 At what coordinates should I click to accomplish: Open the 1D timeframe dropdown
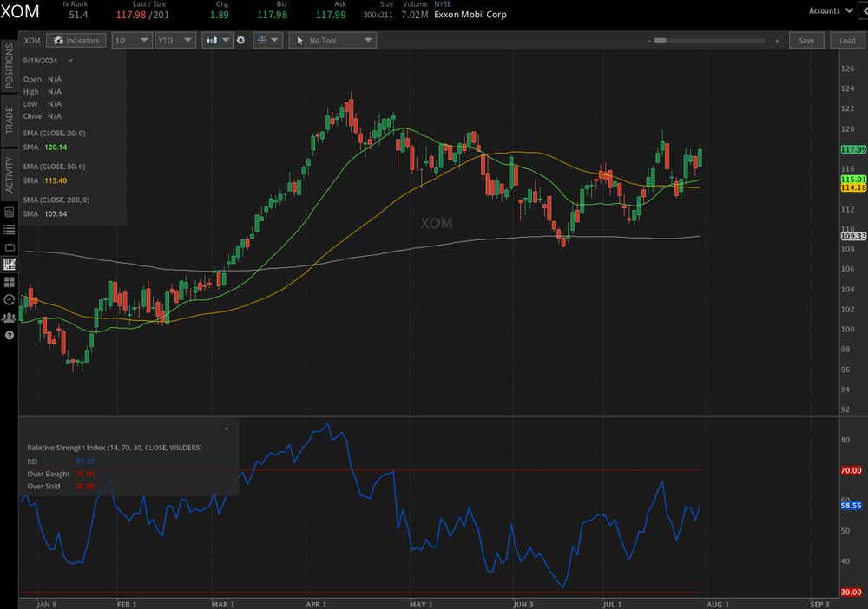coord(132,41)
